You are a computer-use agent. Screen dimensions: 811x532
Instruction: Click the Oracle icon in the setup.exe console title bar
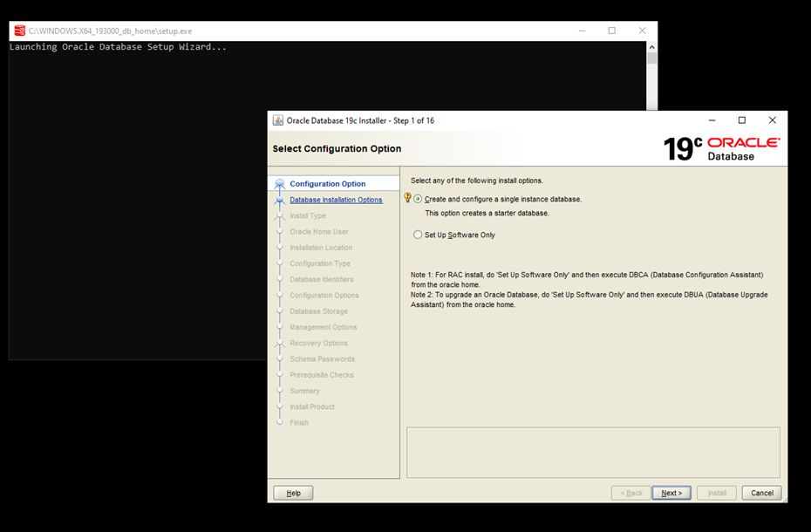(x=20, y=31)
